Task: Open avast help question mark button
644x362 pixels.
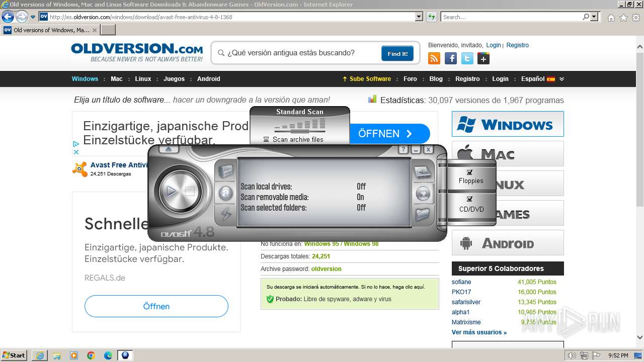Action: 403,149
